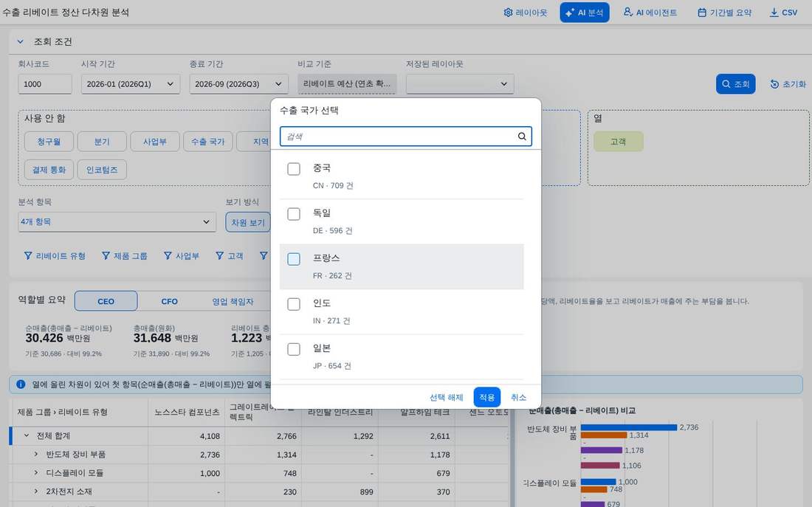
Task: Open the 리베이트 유형 filter
Action: [x=55, y=256]
